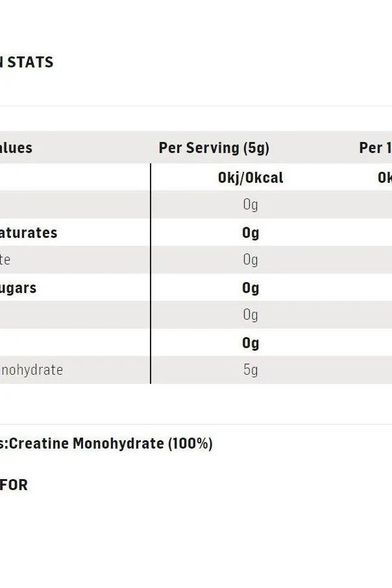
Task: Select the 0g sugars per serving value
Action: coord(251,288)
